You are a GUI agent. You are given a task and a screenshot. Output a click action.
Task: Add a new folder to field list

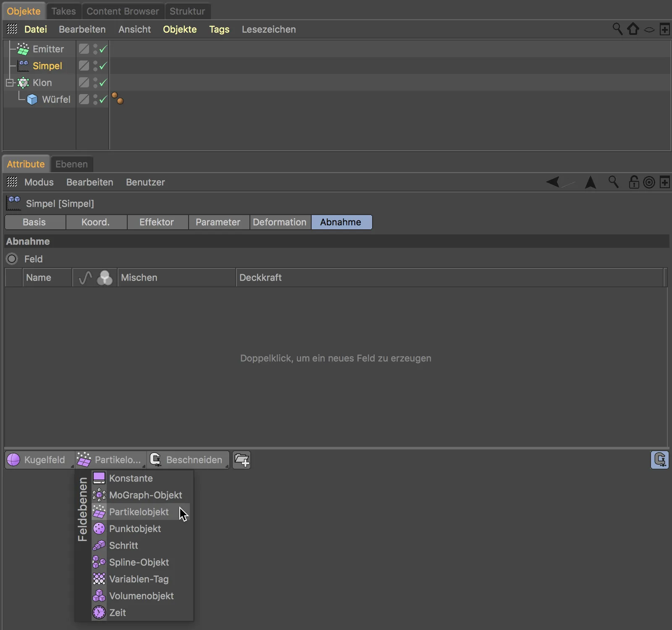coord(241,460)
